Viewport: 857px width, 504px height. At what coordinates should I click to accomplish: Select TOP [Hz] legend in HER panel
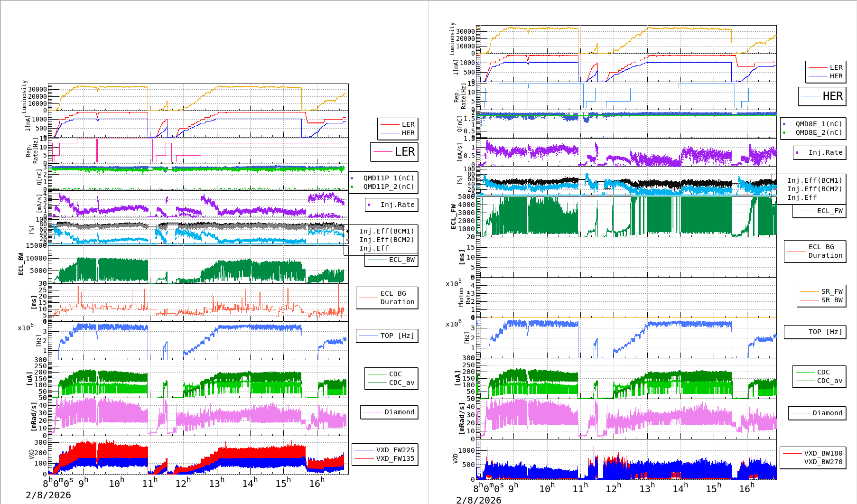click(x=826, y=332)
